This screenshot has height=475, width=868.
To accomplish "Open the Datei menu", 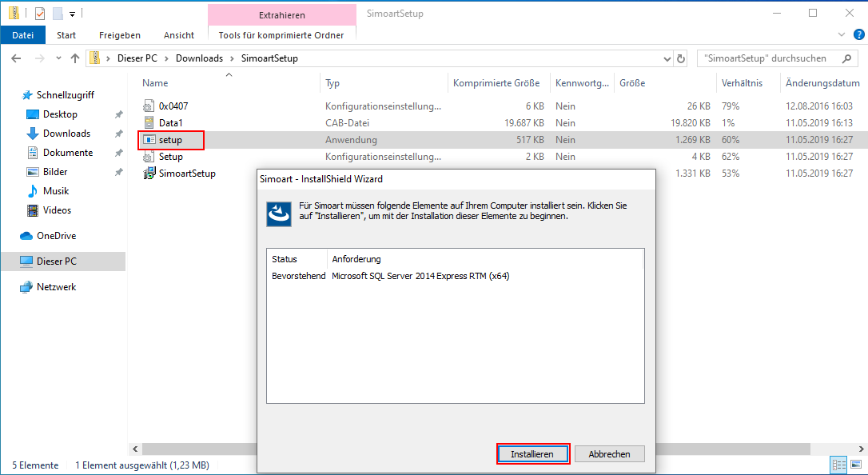I will [23, 35].
